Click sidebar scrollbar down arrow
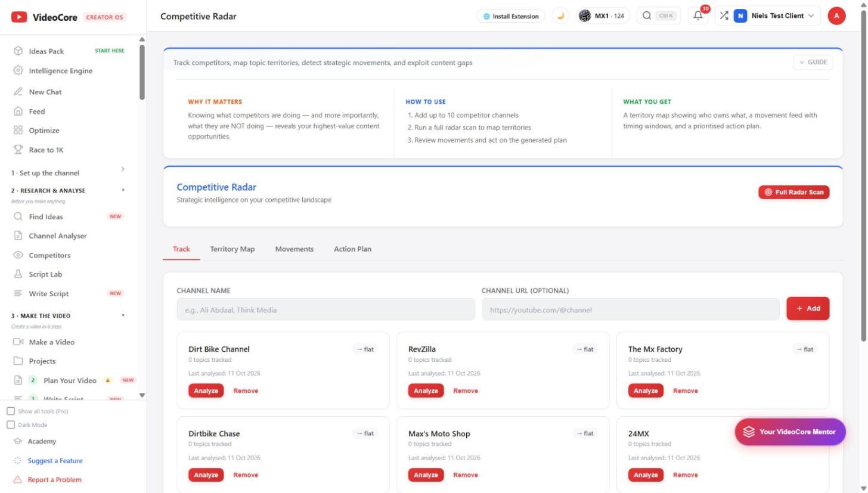 tap(142, 395)
